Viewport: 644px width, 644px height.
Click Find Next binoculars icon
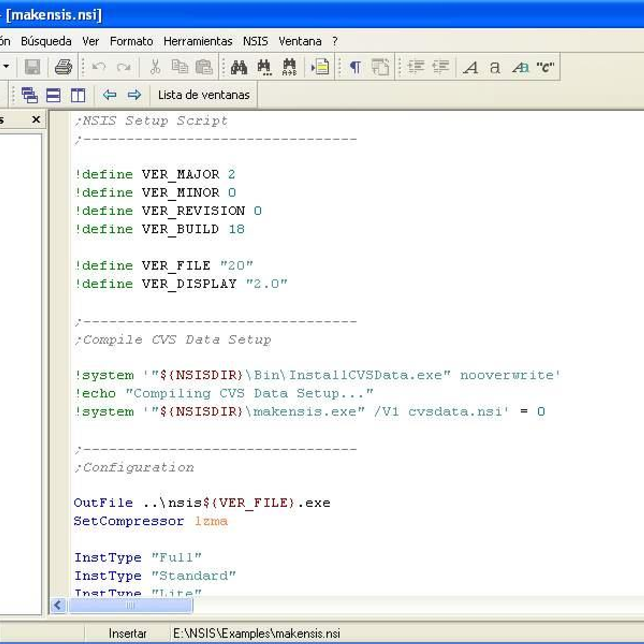[x=264, y=67]
